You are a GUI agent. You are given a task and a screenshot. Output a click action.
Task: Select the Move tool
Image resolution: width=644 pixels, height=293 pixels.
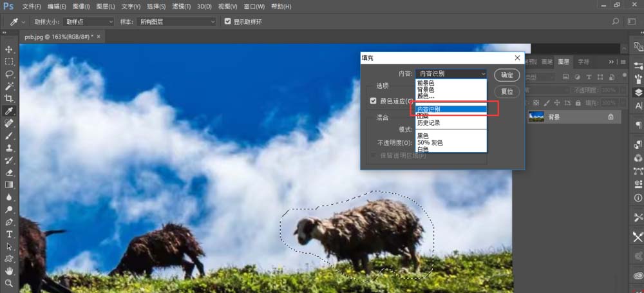[9, 50]
